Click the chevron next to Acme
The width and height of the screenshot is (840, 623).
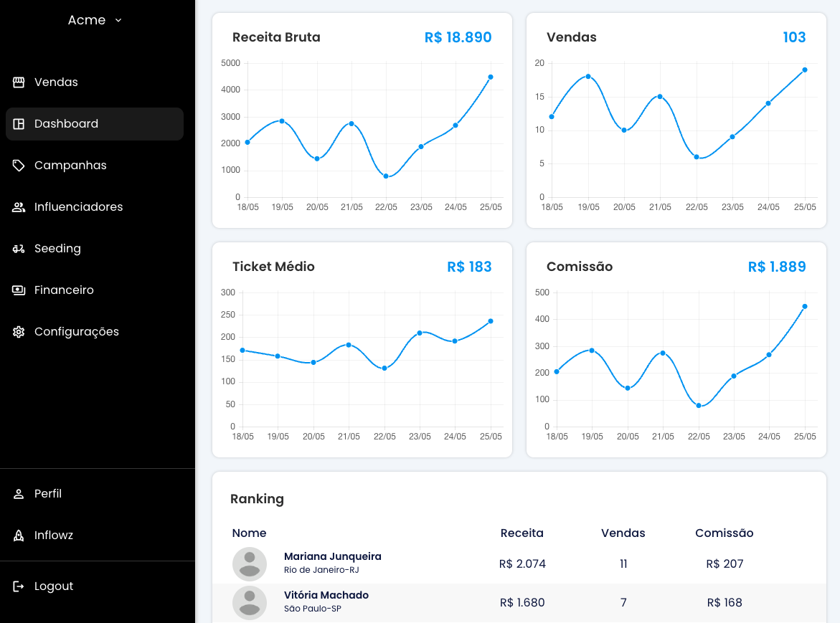click(118, 20)
